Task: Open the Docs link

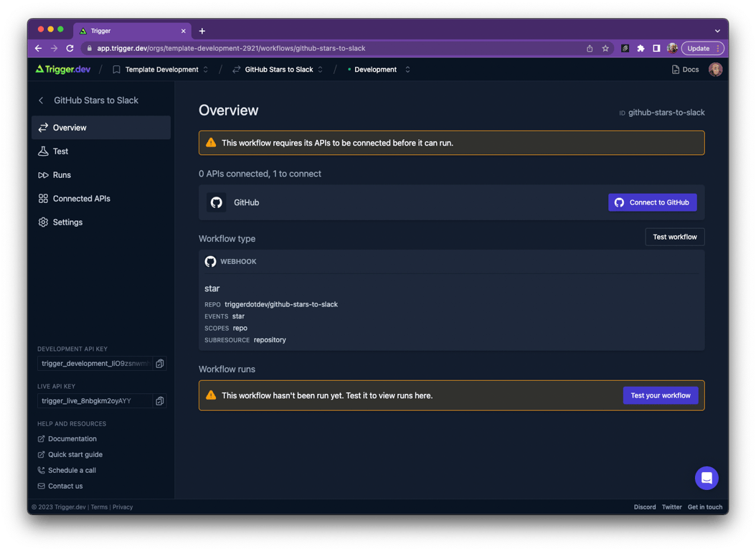Action: [x=685, y=70]
